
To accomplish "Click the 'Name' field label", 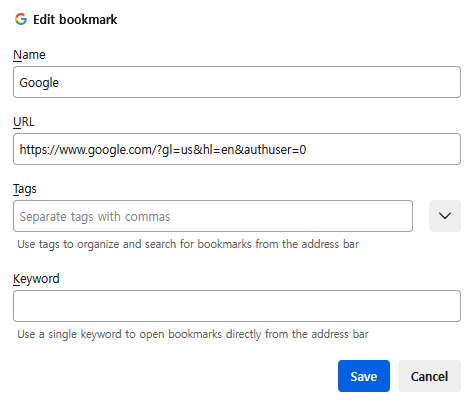I will click(x=29, y=55).
